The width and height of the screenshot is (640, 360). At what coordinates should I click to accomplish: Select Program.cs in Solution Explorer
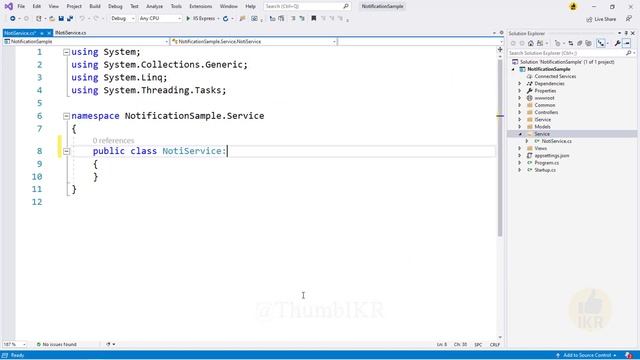(547, 163)
